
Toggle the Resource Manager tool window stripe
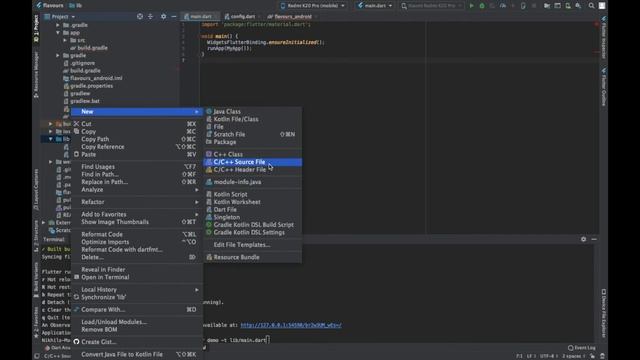[x=36, y=75]
